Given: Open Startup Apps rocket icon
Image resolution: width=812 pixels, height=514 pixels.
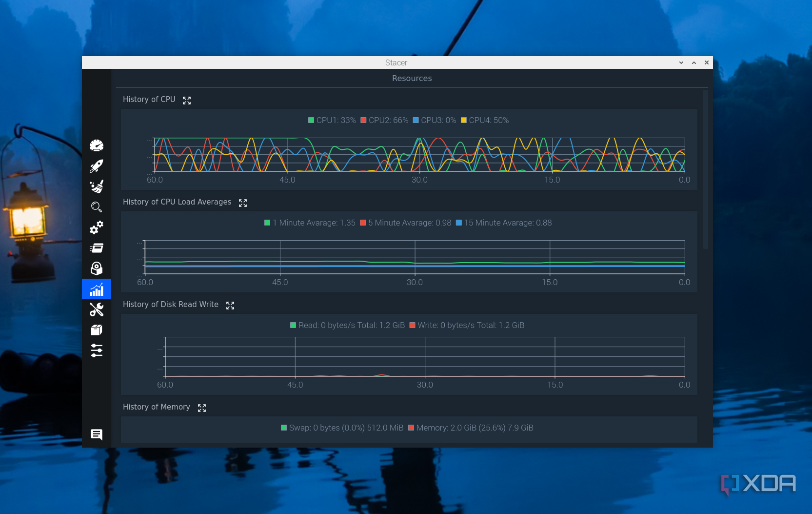Looking at the screenshot, I should 97,166.
